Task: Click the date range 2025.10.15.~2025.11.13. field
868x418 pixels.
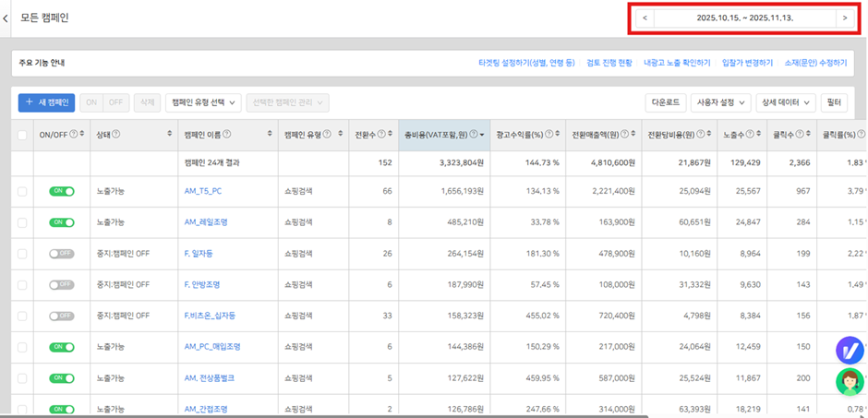Action: pyautogui.click(x=744, y=18)
